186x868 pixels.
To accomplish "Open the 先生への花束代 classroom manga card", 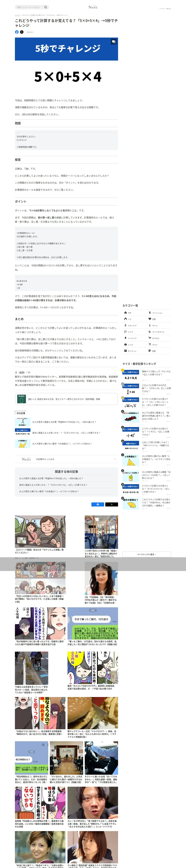I will point(40,582).
